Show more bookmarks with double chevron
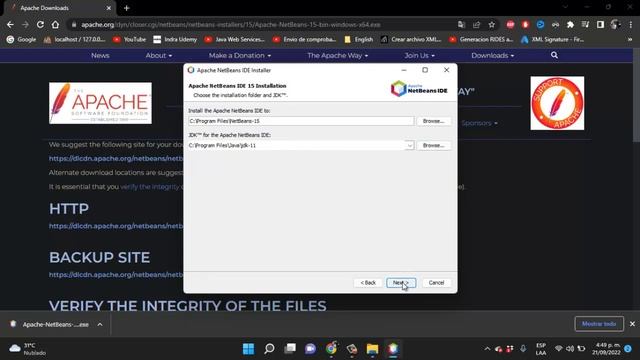 point(630,40)
